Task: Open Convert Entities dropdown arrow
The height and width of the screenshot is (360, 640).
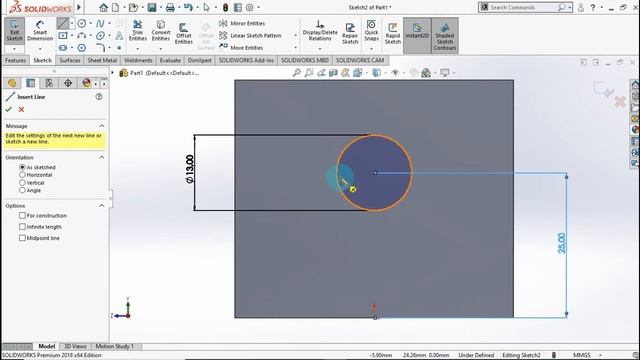Action: [x=161, y=49]
